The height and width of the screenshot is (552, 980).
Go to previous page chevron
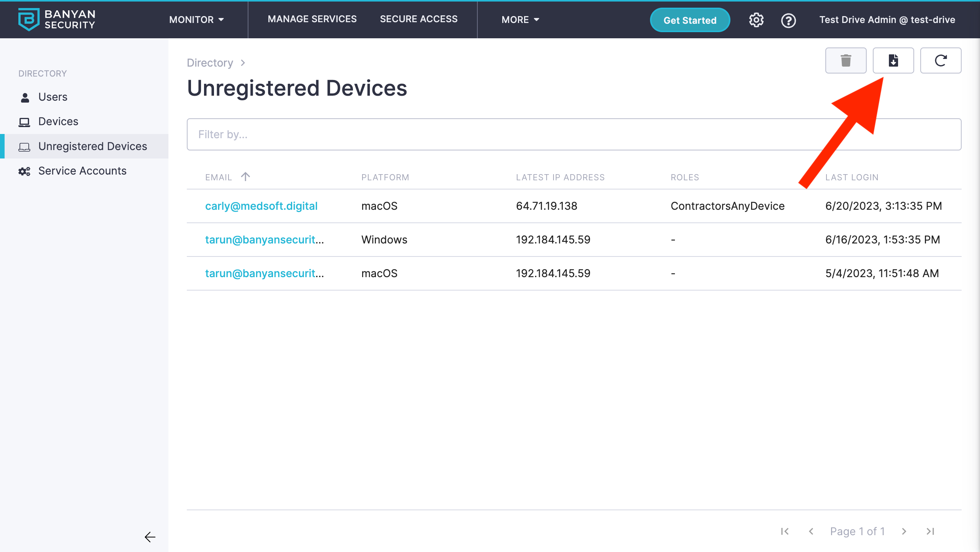(x=811, y=531)
